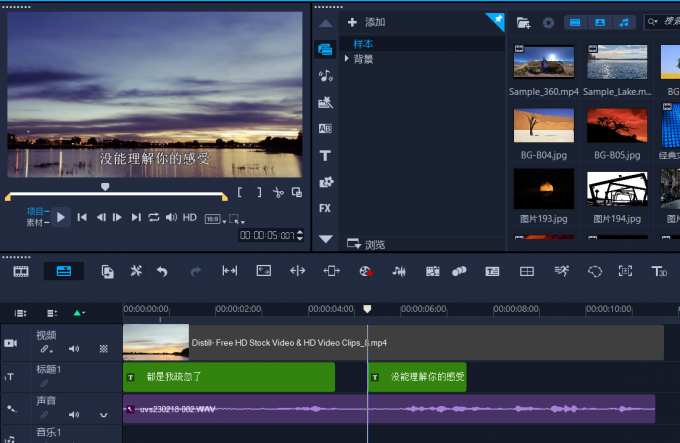Screen dimensions: 680x443
Task: Click the import media files folder icon
Action: pyautogui.click(x=523, y=23)
